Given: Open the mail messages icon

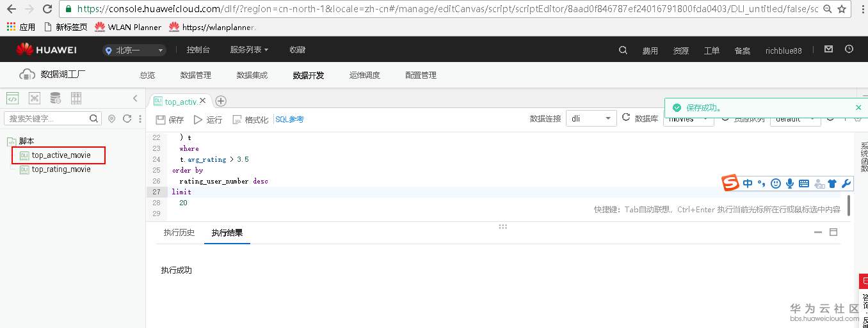Looking at the screenshot, I should [828, 49].
